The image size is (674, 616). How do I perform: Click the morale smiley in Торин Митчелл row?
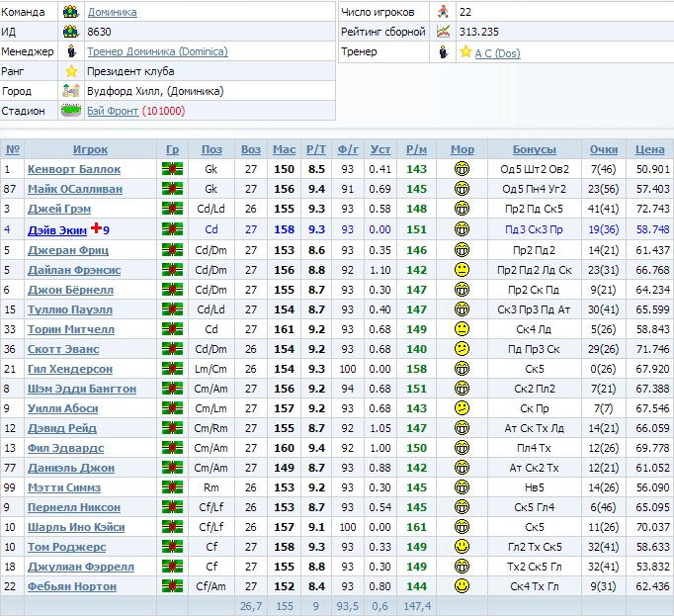click(462, 329)
